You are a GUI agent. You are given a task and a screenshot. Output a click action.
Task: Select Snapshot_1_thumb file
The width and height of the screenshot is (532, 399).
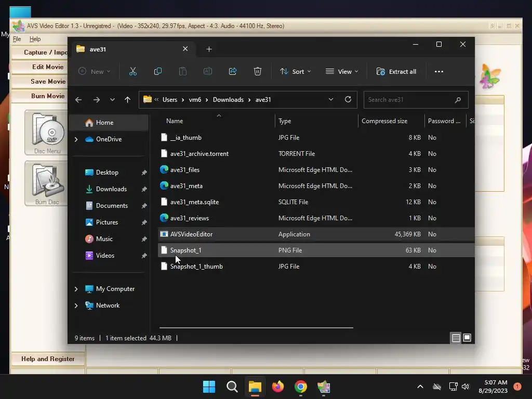316,267
